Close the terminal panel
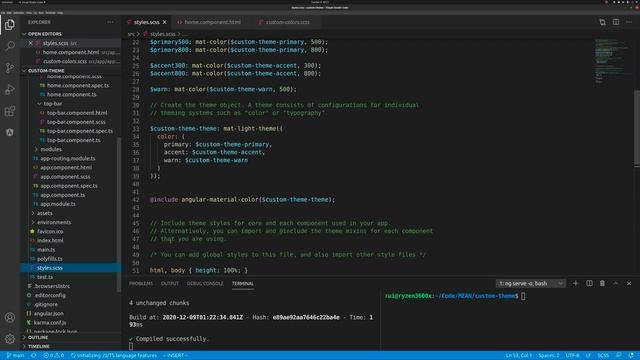Viewport: 640px width, 360px height. (x=629, y=283)
